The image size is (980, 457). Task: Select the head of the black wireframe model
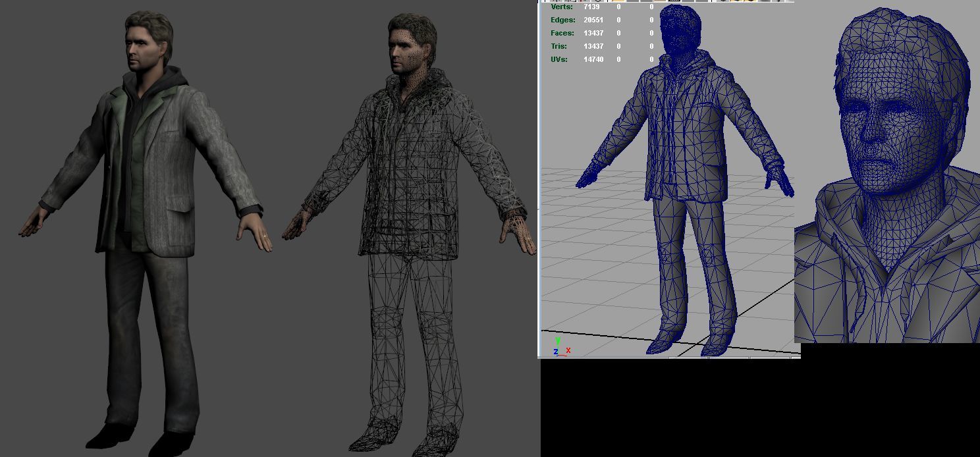coord(409,45)
